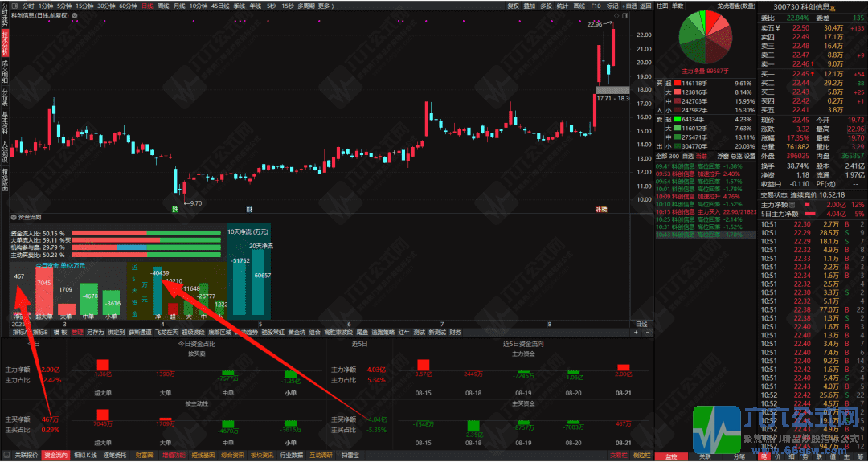Open the 更多 periods dropdown
Screen dimensions: 868x462
(x=325, y=6)
